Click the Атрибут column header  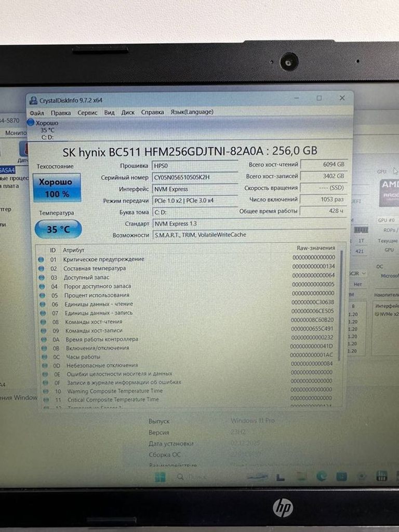click(x=73, y=250)
